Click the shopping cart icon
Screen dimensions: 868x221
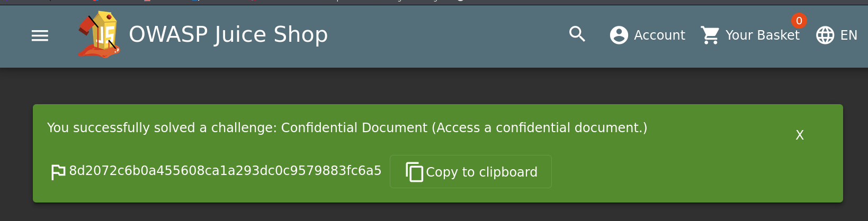[x=710, y=35]
